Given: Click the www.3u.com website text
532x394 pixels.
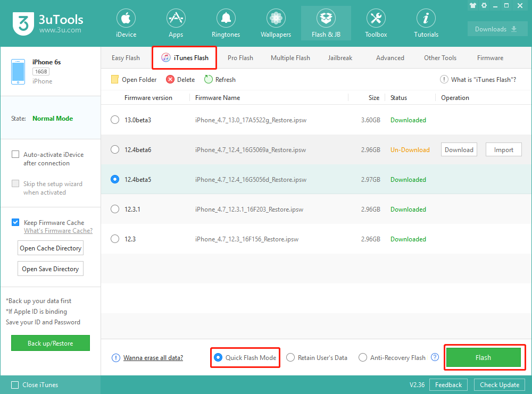Looking at the screenshot, I should pyautogui.click(x=60, y=30).
